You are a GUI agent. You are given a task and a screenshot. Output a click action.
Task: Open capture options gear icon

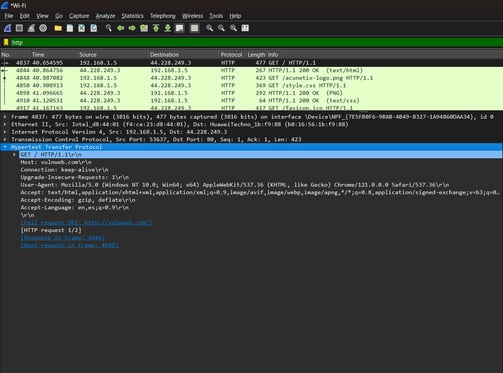point(43,28)
